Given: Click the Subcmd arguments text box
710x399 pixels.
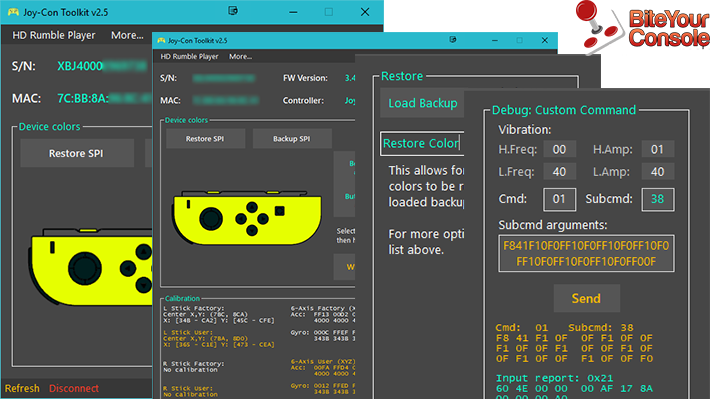Looking at the screenshot, I should (586, 254).
